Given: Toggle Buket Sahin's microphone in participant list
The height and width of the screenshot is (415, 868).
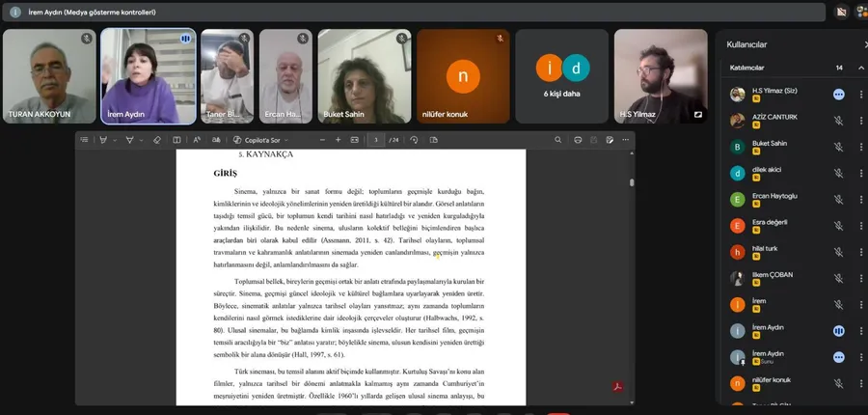Looking at the screenshot, I should (x=839, y=147).
